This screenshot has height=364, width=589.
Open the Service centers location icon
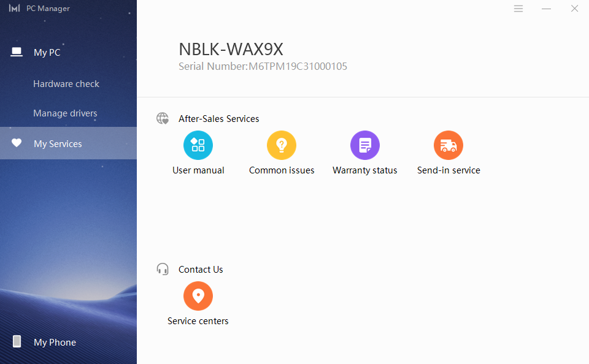[x=198, y=296]
